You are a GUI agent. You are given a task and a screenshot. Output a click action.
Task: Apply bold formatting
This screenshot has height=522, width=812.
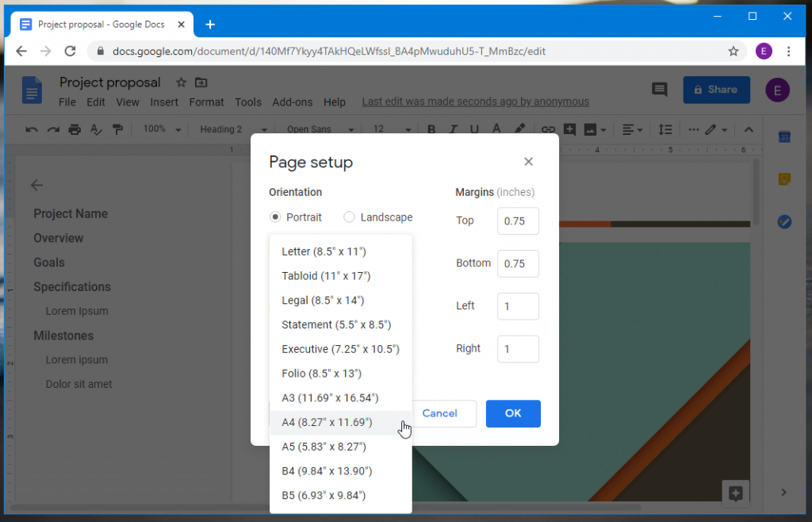[431, 129]
